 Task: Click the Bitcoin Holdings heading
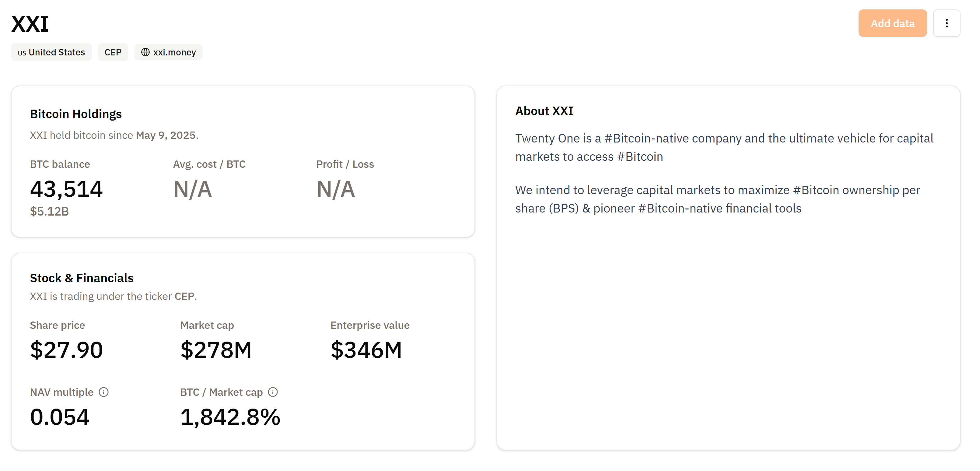pyautogui.click(x=76, y=114)
